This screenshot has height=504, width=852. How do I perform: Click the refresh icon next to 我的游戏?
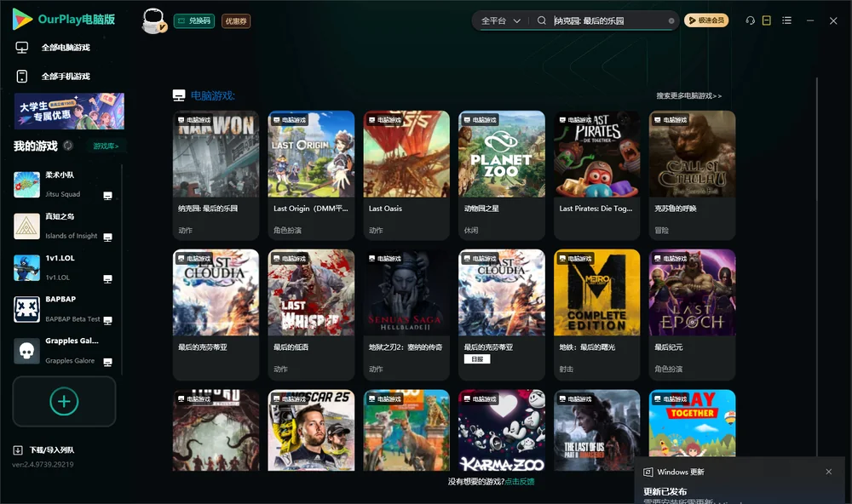[x=68, y=146]
